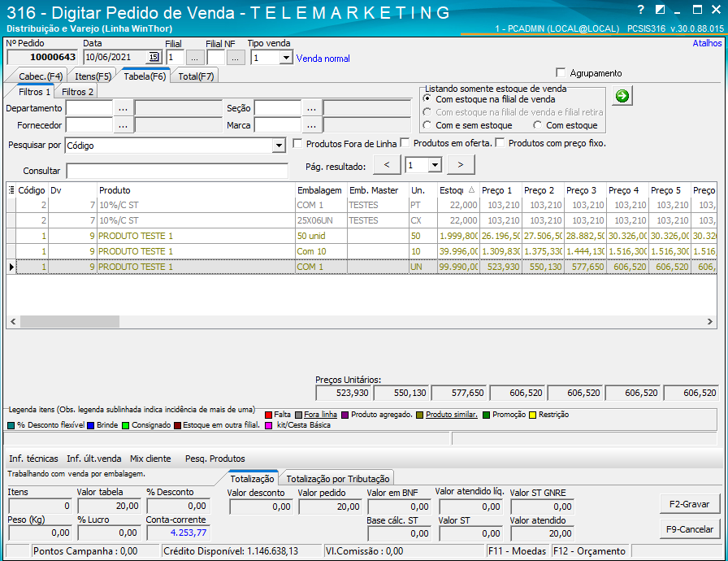Open the date picker calendar icon
This screenshot has width=728, height=561.
point(154,58)
